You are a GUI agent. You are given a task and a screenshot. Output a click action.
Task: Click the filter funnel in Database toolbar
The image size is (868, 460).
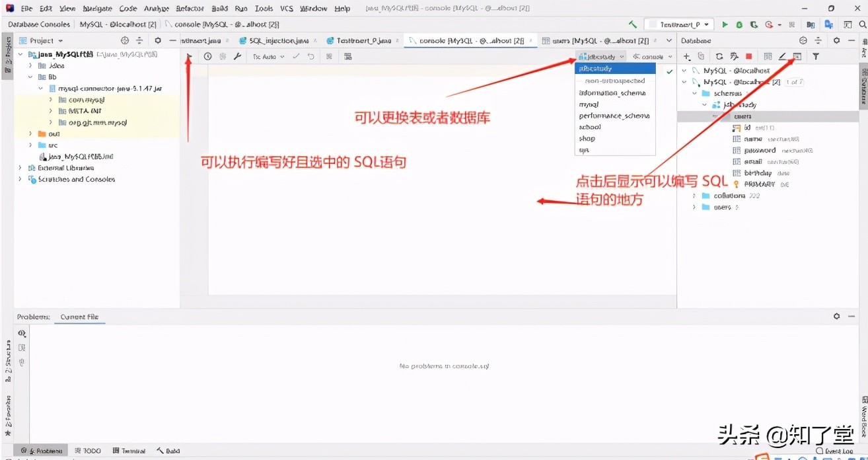click(x=816, y=57)
